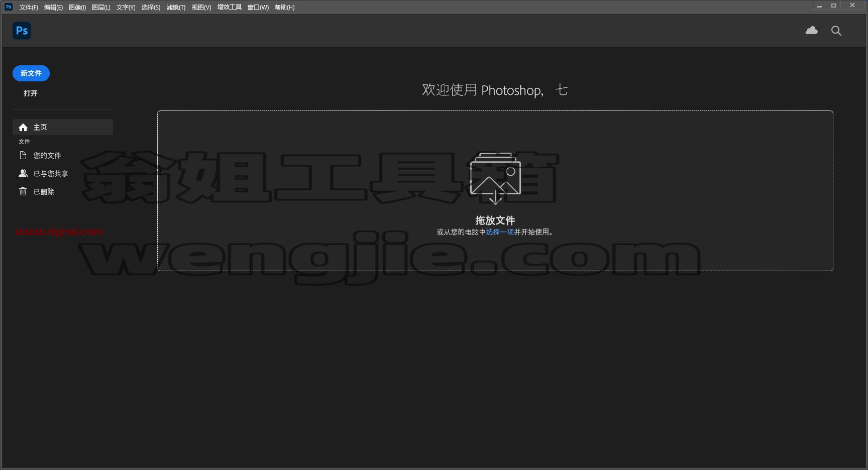Click the drag-and-drop image icon
Image resolution: width=868 pixels, height=470 pixels.
coord(495,178)
